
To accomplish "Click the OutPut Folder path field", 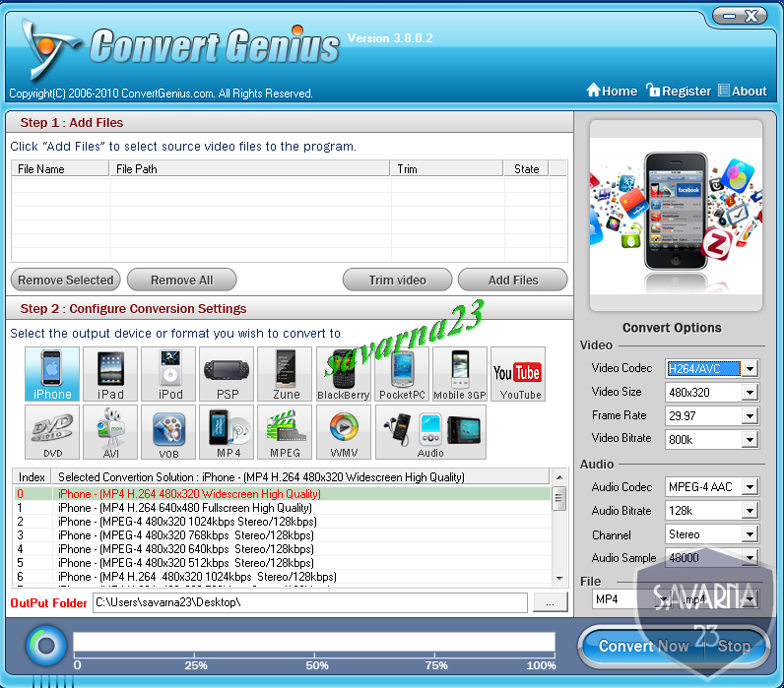I will [x=310, y=602].
